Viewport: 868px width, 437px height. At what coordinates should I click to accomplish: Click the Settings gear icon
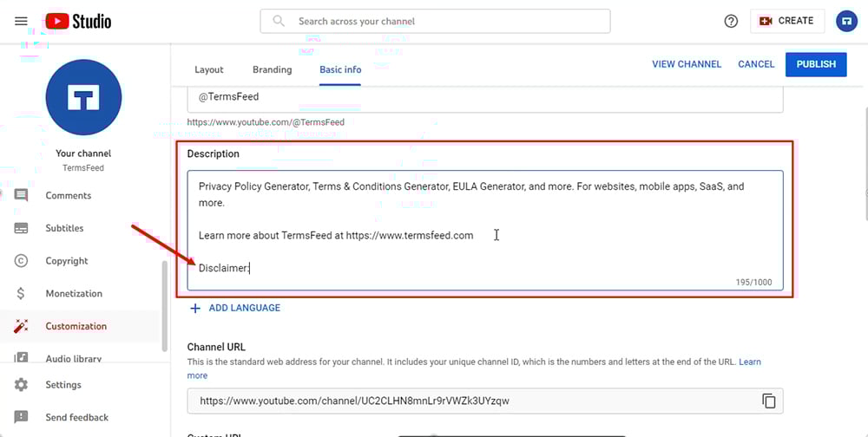pos(21,384)
